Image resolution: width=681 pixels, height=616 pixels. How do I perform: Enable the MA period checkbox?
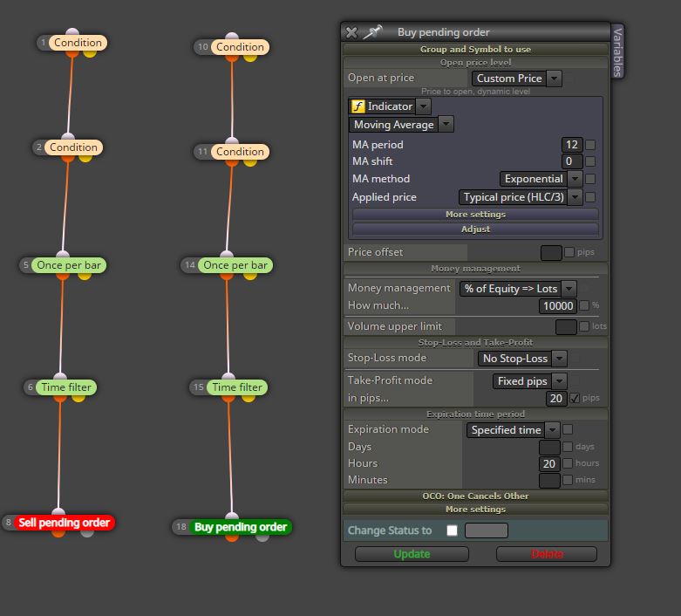(589, 145)
